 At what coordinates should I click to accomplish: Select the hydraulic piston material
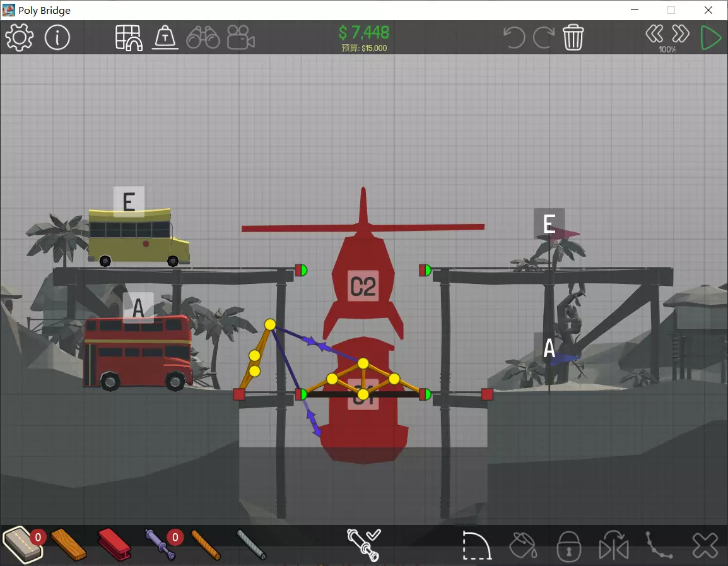click(x=160, y=544)
